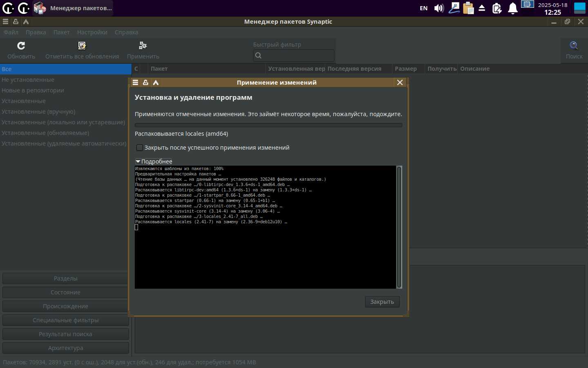Image resolution: width=588 pixels, height=368 pixels.
Task: Click the Происхождение filter button
Action: (65, 306)
